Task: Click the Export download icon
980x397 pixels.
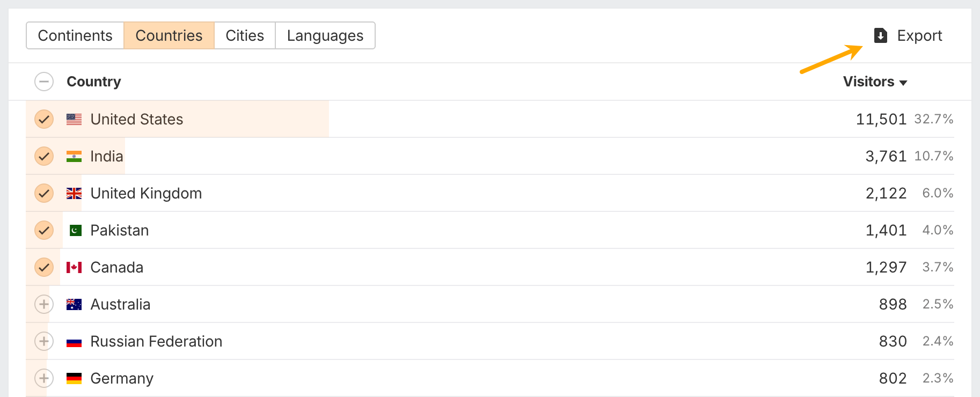Action: point(880,35)
